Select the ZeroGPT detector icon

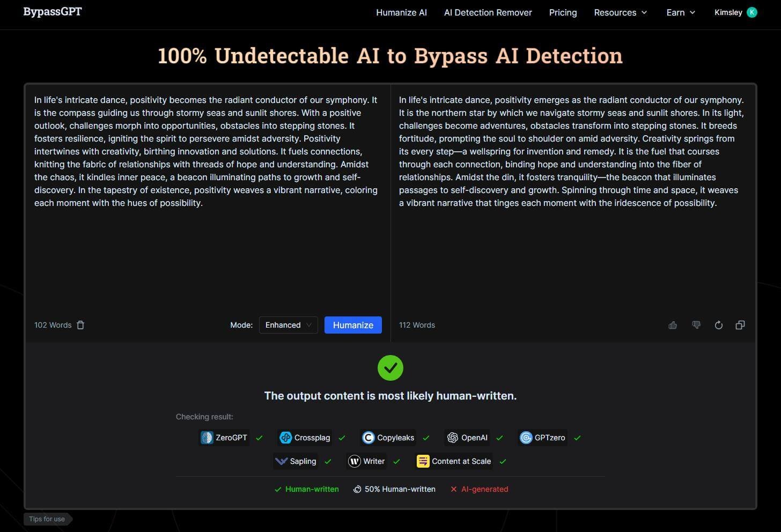pos(207,438)
